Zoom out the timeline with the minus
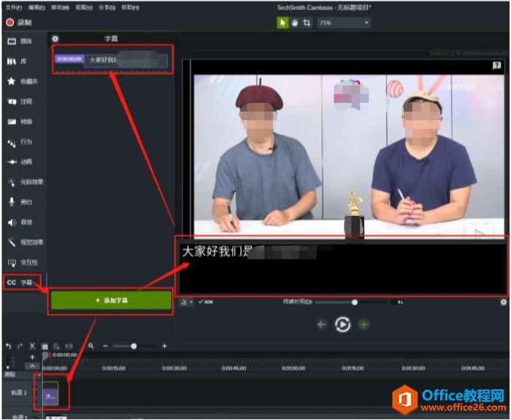This screenshot has width=511, height=420. tap(105, 346)
